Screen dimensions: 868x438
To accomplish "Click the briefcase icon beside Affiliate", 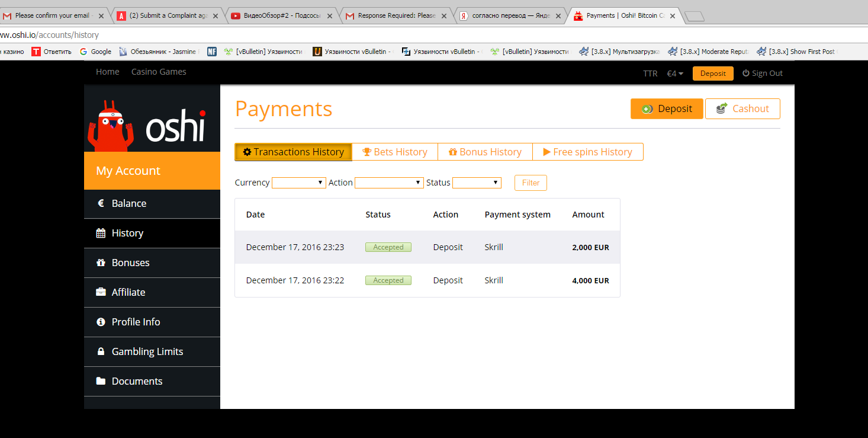I will click(101, 292).
